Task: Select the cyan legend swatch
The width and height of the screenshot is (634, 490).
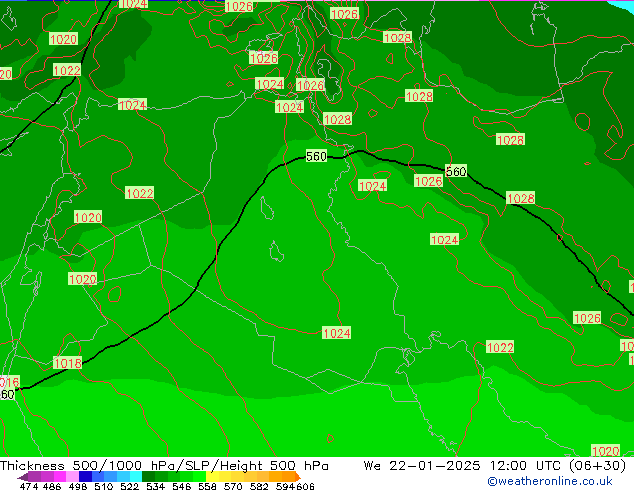Action: pos(136,477)
